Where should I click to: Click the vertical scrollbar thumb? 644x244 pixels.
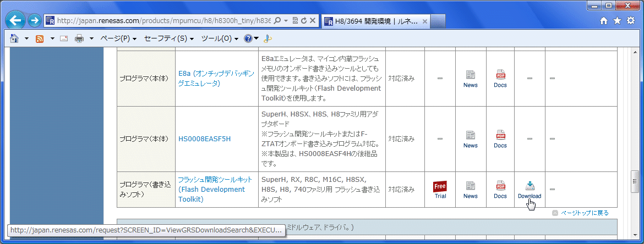tap(635, 181)
